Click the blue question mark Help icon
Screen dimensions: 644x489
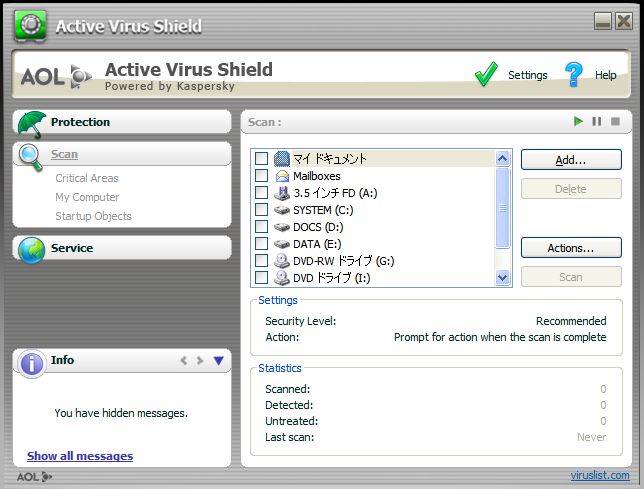[573, 74]
